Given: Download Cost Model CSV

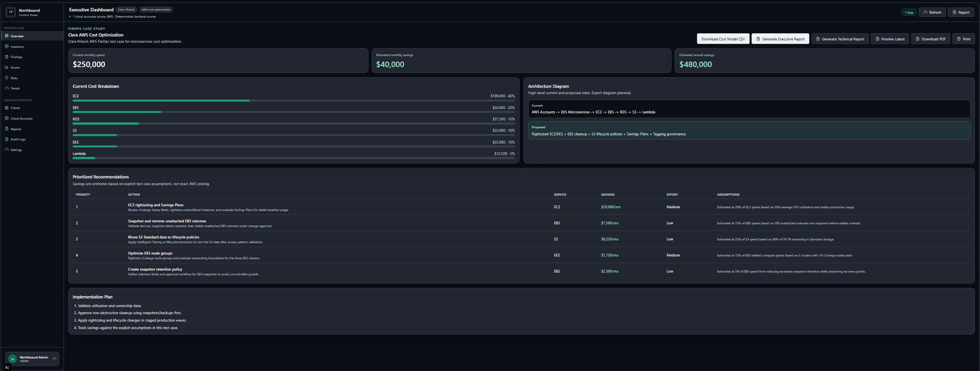Looking at the screenshot, I should (723, 39).
